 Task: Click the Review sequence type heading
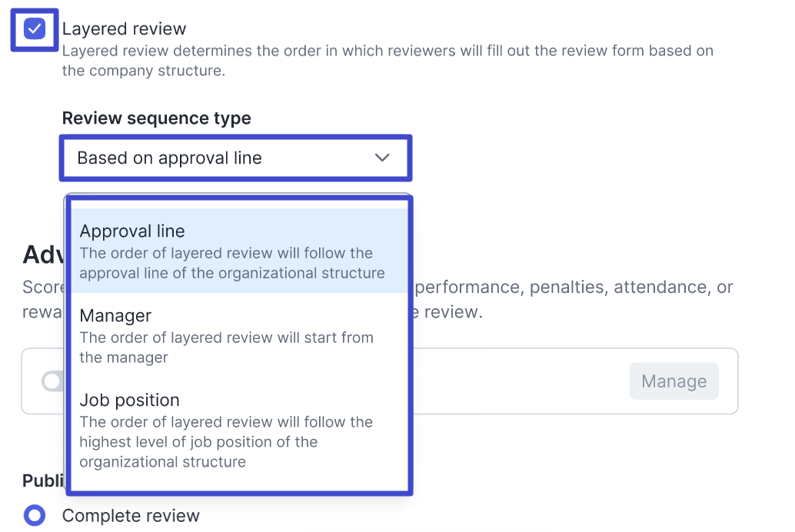(156, 118)
